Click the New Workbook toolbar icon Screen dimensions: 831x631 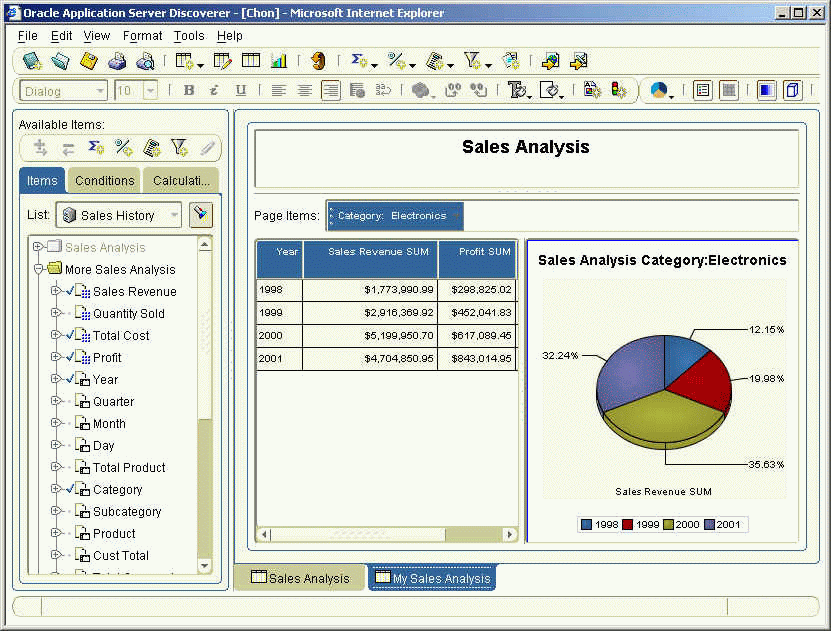pyautogui.click(x=32, y=61)
